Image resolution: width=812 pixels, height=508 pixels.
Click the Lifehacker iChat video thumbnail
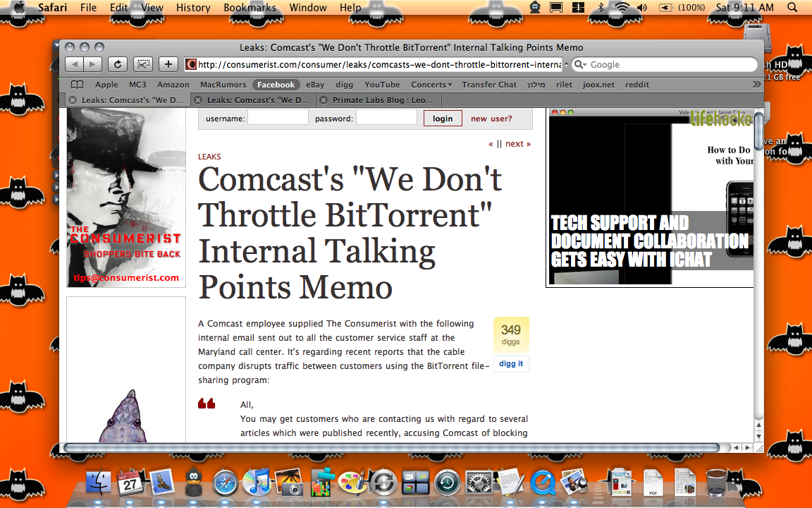pyautogui.click(x=651, y=198)
